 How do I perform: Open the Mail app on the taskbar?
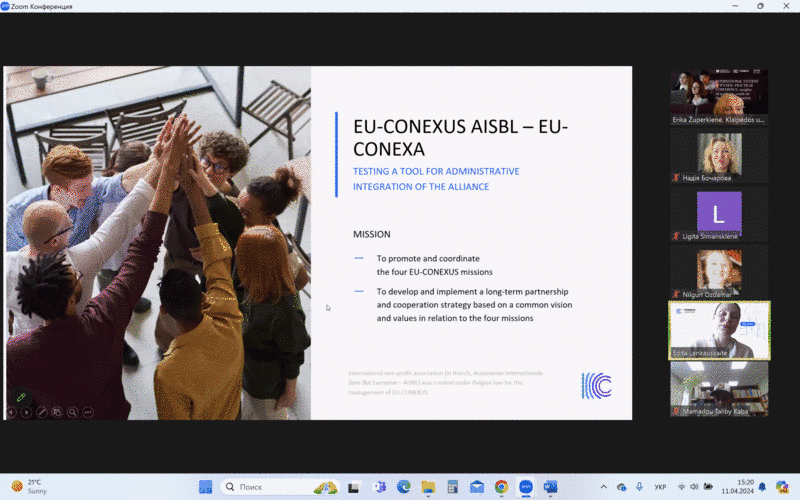coord(477,487)
